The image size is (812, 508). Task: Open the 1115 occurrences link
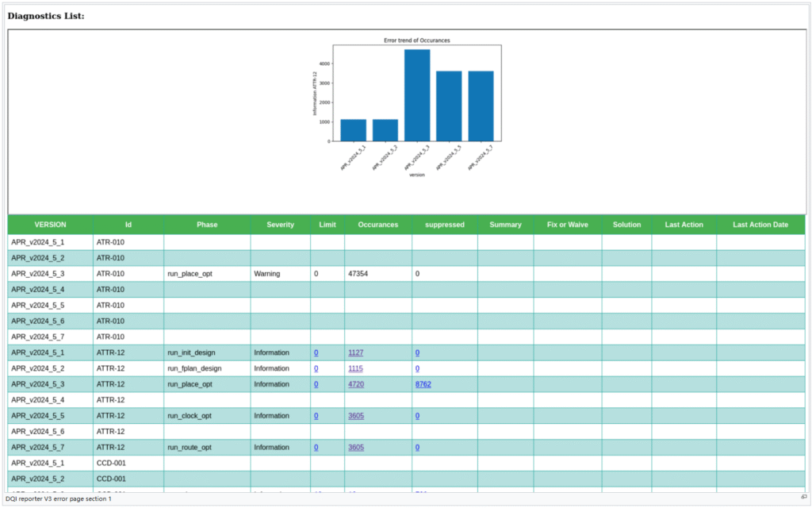point(355,368)
